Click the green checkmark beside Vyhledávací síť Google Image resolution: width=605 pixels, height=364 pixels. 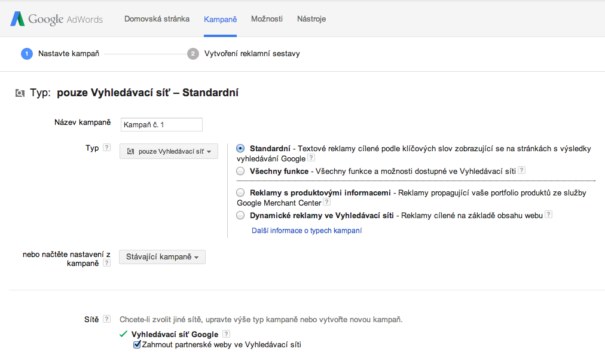[124, 334]
